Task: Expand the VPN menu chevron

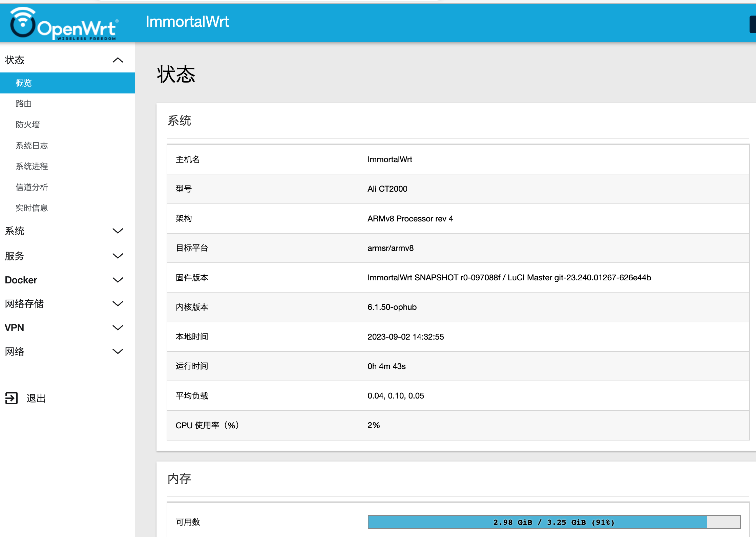Action: (118, 327)
